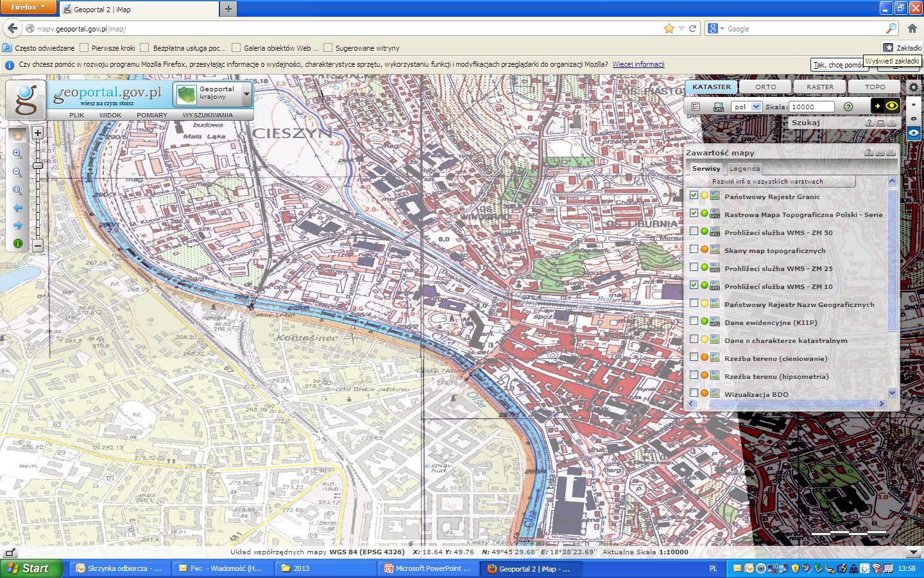Click the plus zoom slider button
The image size is (924, 578).
coord(38,133)
